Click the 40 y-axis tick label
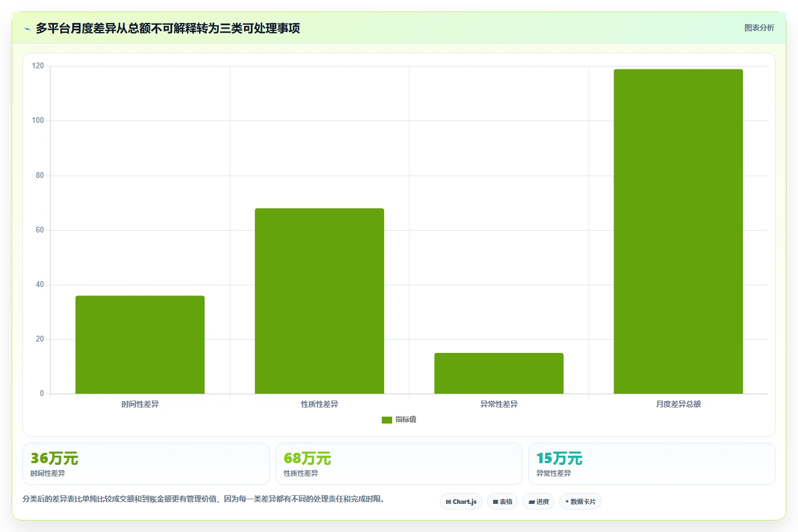 click(x=40, y=284)
